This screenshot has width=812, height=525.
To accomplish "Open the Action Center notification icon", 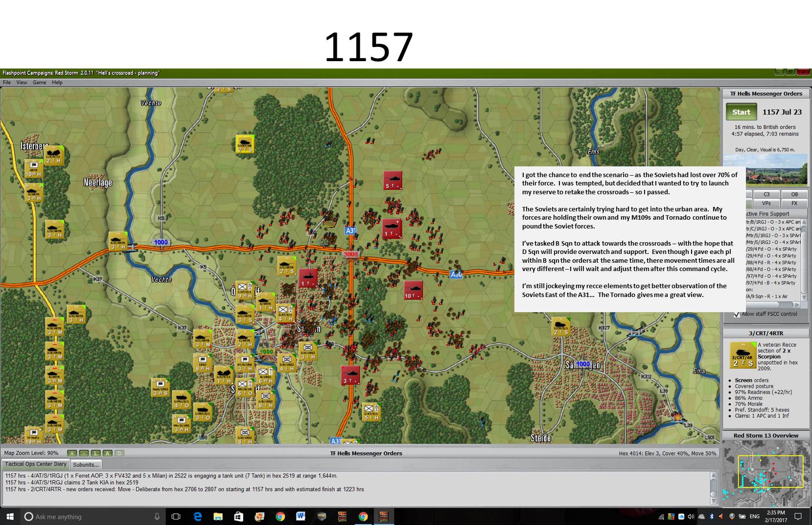I will click(x=798, y=516).
